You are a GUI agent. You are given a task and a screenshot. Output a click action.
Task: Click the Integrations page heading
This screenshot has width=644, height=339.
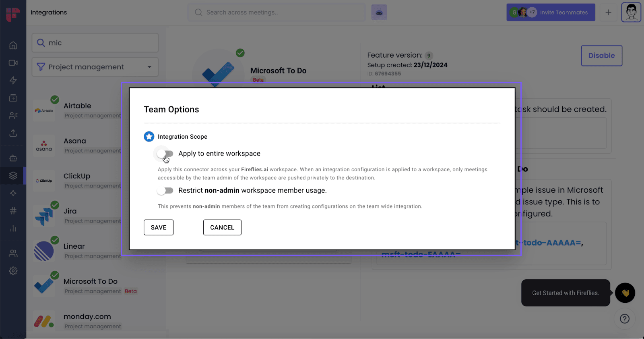pos(49,12)
